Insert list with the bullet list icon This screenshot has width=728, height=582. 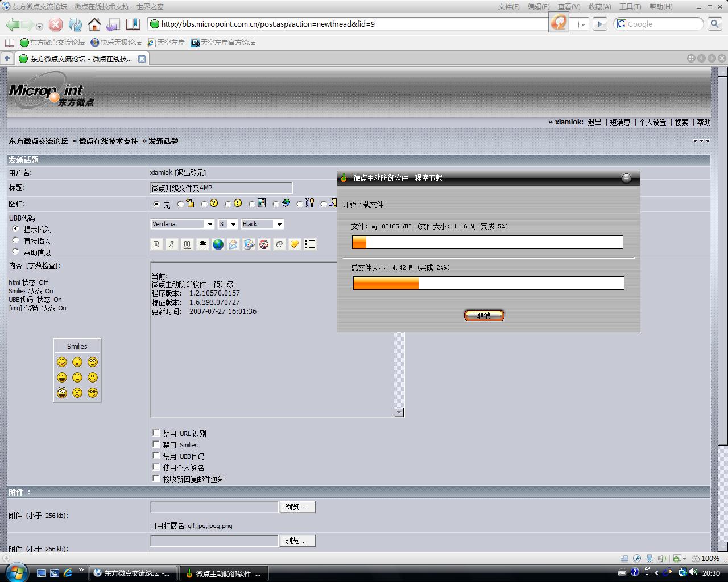(x=310, y=244)
